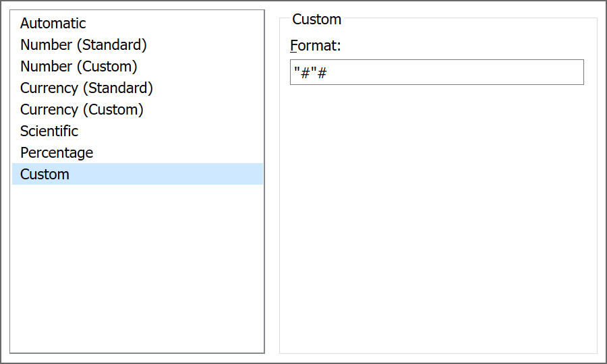
Task: Pick Currency (Standard) from the list
Action: pyautogui.click(x=86, y=88)
